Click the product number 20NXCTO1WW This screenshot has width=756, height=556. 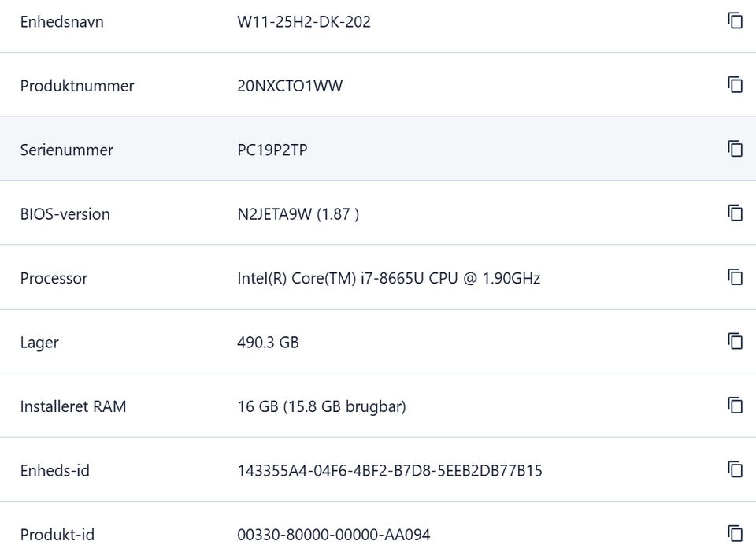coord(290,86)
